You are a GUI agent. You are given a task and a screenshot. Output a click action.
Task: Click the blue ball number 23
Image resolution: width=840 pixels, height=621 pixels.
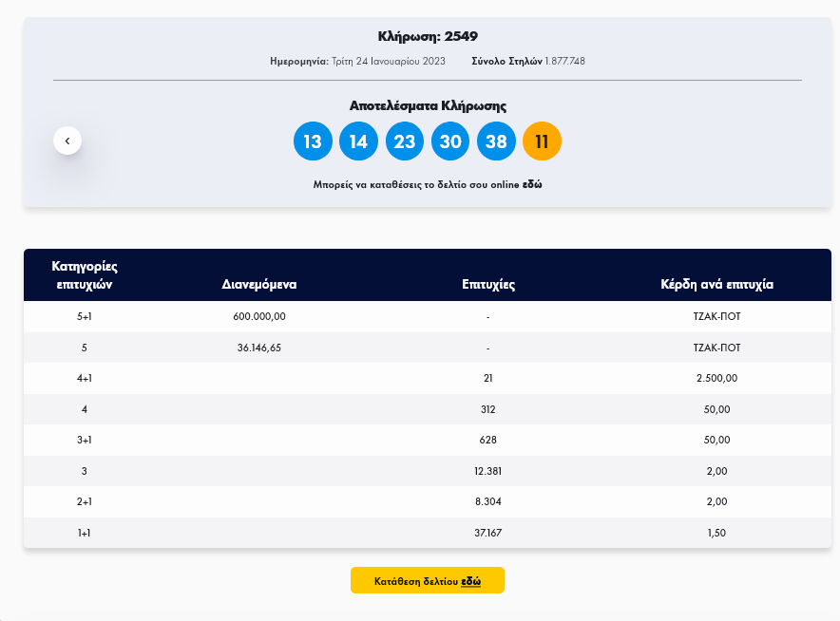[405, 141]
